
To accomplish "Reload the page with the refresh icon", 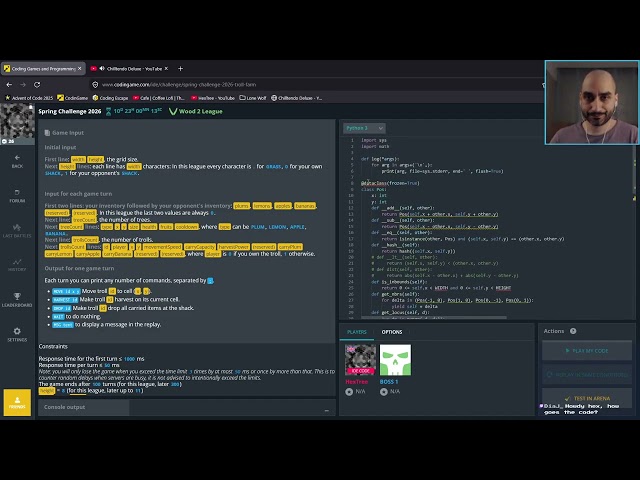I will pos(37,84).
